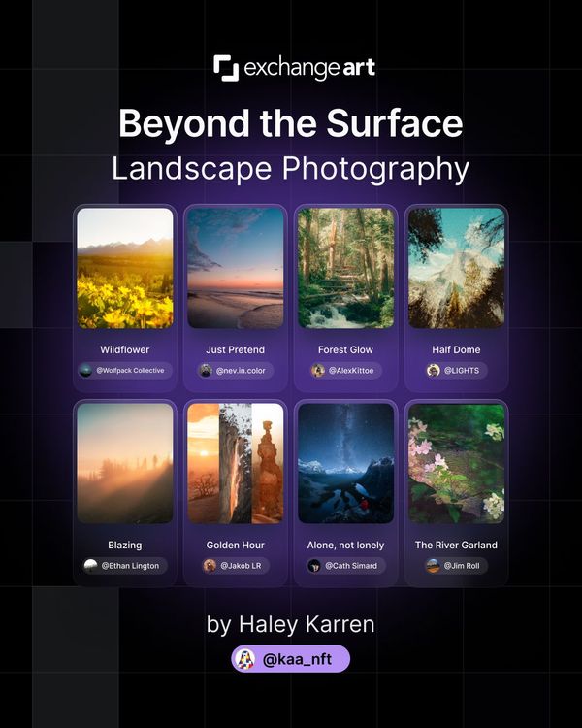Click the @LIGHTS artist tag

pyautogui.click(x=456, y=371)
